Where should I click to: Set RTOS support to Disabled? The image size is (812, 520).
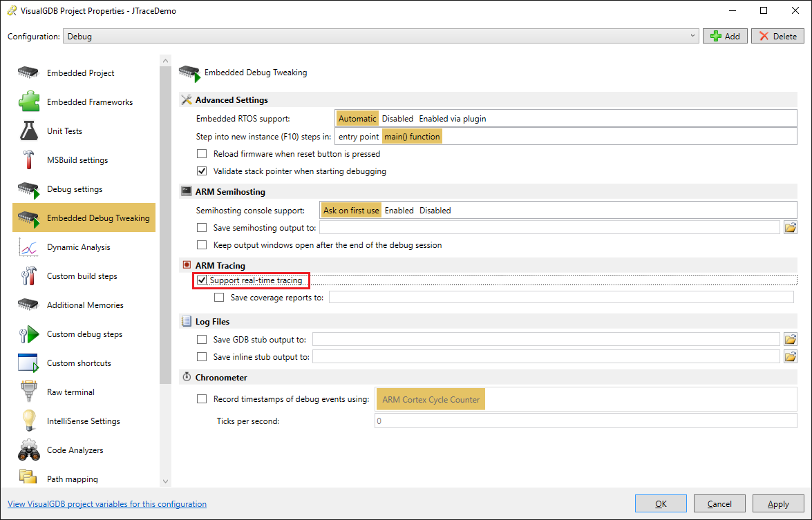[x=398, y=119]
